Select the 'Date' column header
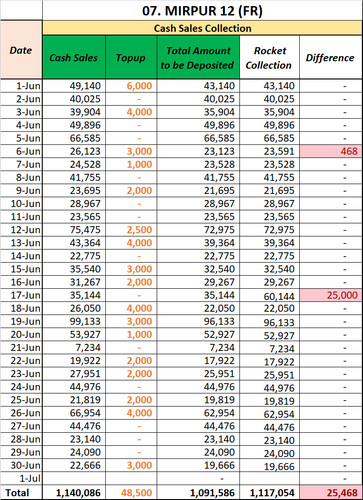This screenshot has height=500, width=363. click(21, 50)
